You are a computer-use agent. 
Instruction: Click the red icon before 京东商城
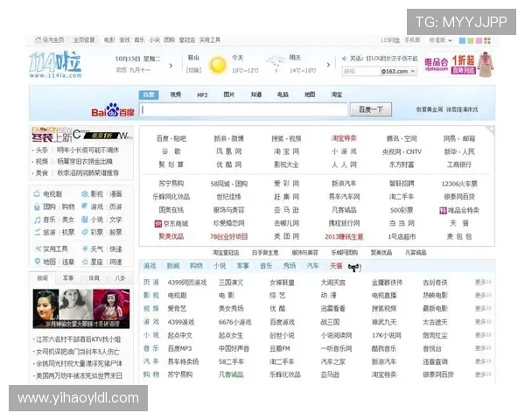[158, 223]
